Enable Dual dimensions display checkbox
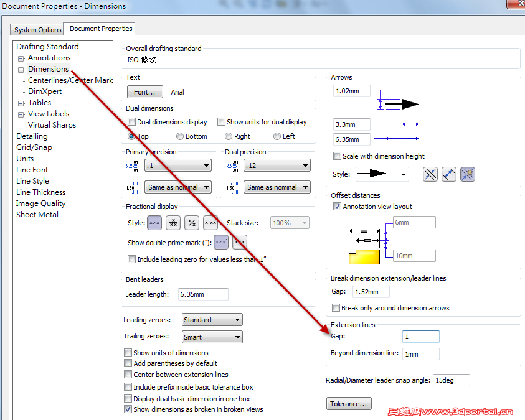This screenshot has height=420, width=525. coord(132,122)
